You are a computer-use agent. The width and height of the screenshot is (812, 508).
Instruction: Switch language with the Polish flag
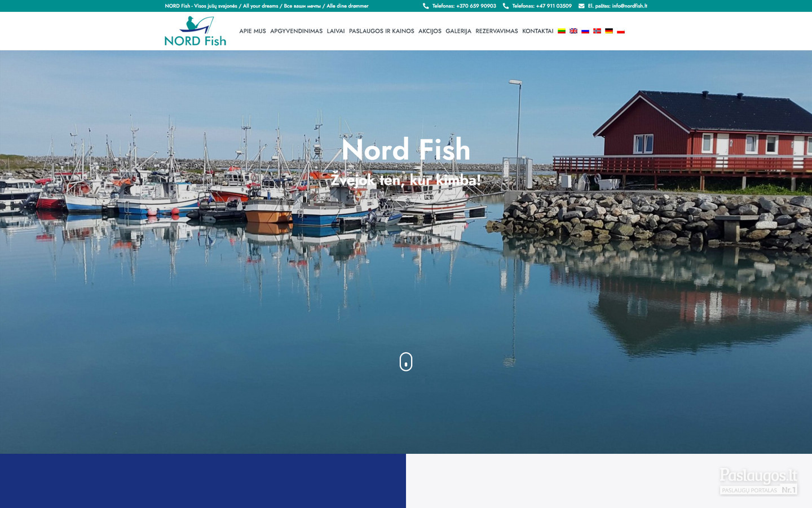pos(621,31)
